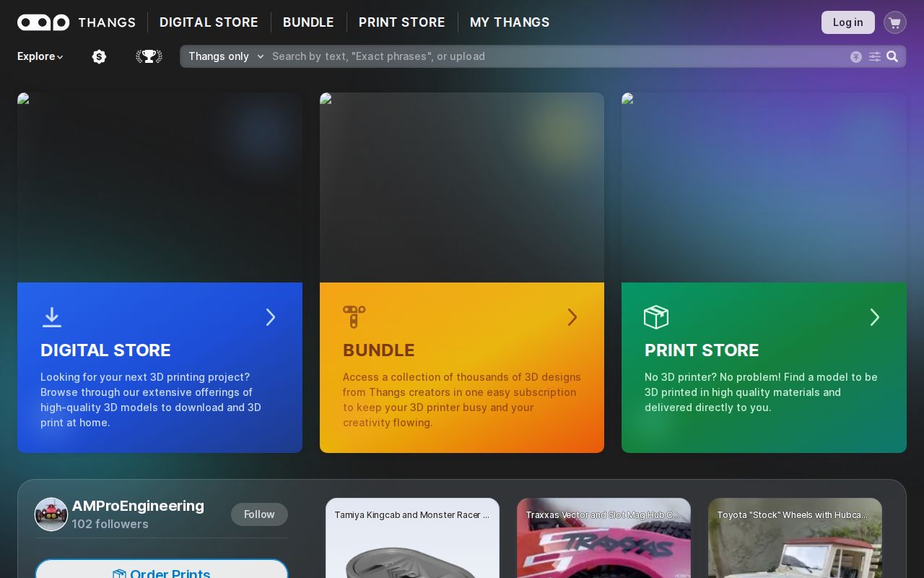Toggle Follow for AMProEngineering
This screenshot has width=924, height=578.
259,514
